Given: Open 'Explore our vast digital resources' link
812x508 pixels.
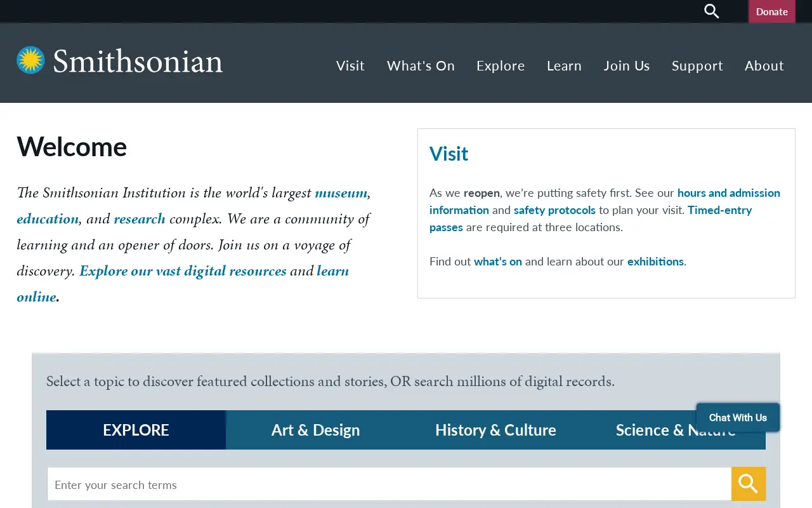Looking at the screenshot, I should tap(183, 271).
